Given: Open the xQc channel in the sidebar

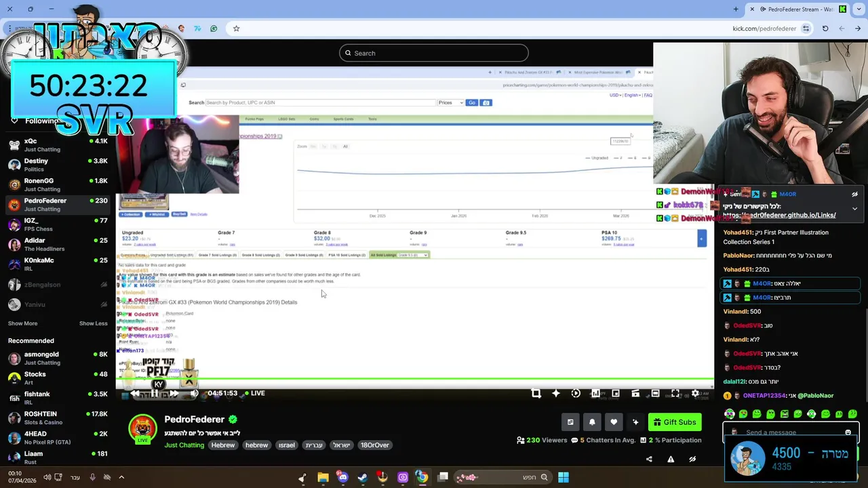Looking at the screenshot, I should coord(58,145).
